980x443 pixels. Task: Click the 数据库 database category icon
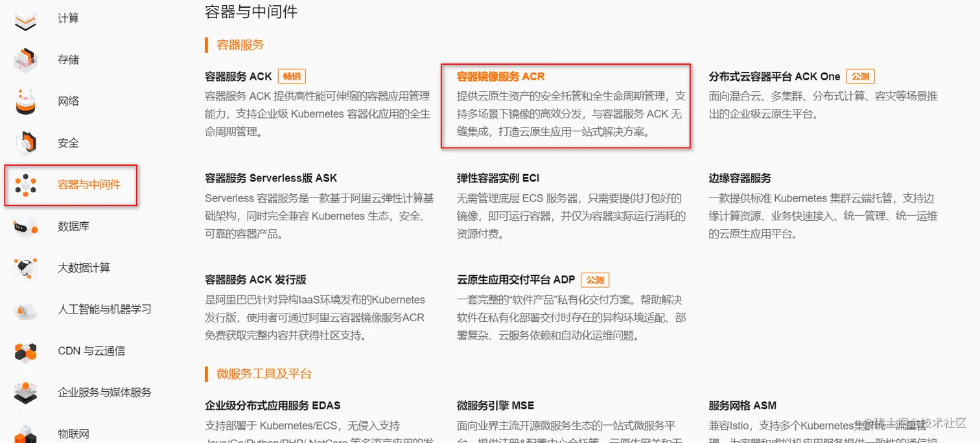pyautogui.click(x=26, y=227)
